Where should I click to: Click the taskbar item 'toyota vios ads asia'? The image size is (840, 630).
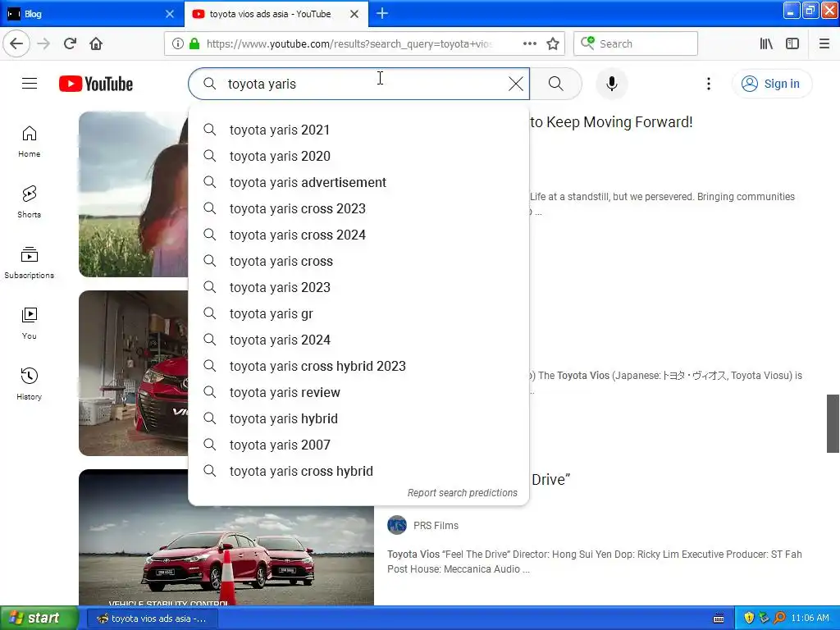[152, 619]
